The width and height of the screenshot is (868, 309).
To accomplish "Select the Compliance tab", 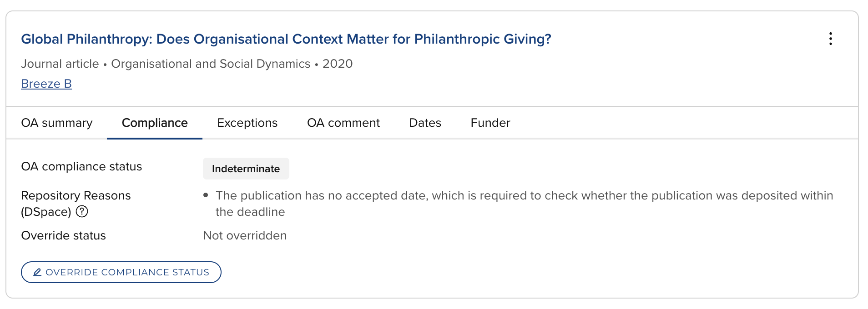I will [155, 123].
